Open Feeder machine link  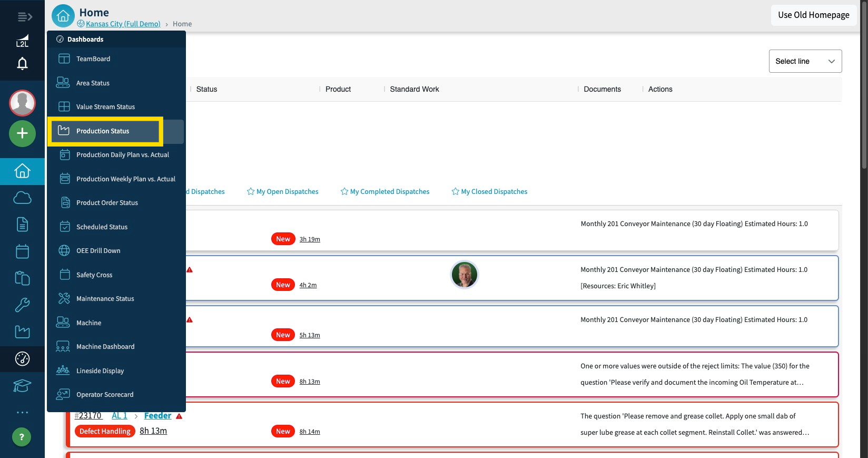pyautogui.click(x=158, y=416)
